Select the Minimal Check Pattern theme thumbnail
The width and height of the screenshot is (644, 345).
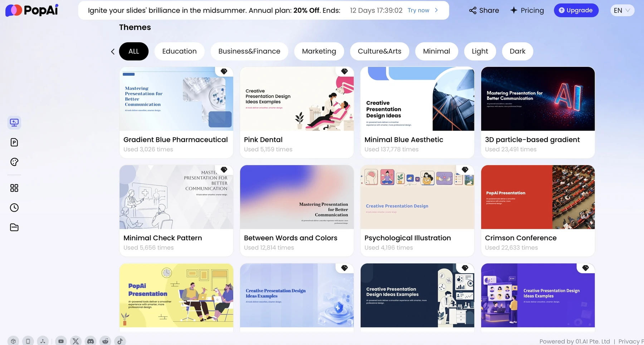coord(176,197)
